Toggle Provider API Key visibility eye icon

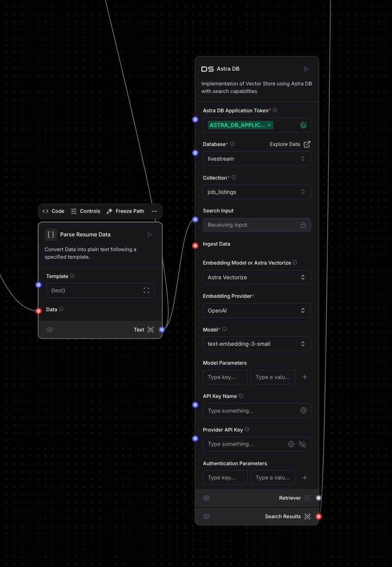tap(302, 444)
